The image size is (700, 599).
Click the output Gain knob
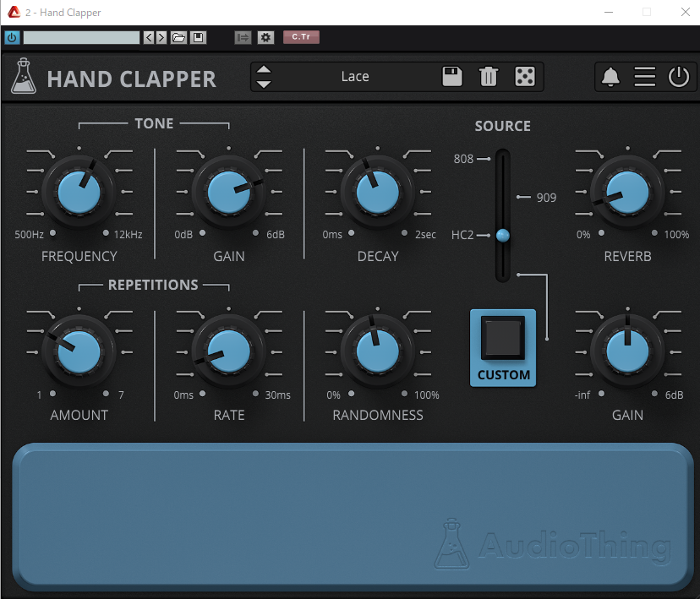[x=627, y=352]
